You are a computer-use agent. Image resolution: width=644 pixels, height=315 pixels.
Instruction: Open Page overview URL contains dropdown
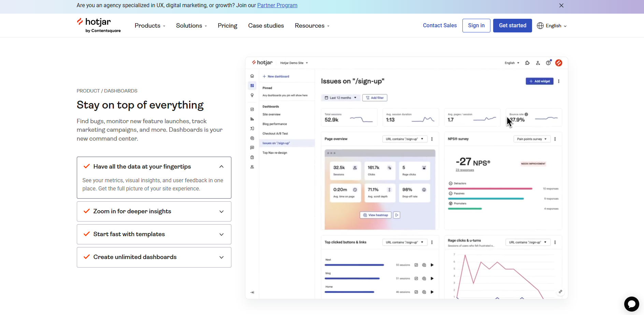(405, 139)
